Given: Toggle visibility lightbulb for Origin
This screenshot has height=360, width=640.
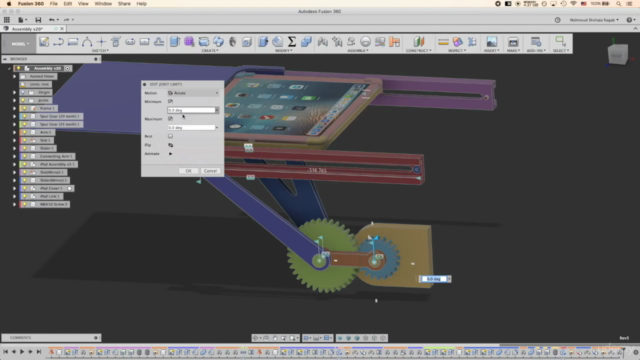Looking at the screenshot, I should coord(23,92).
